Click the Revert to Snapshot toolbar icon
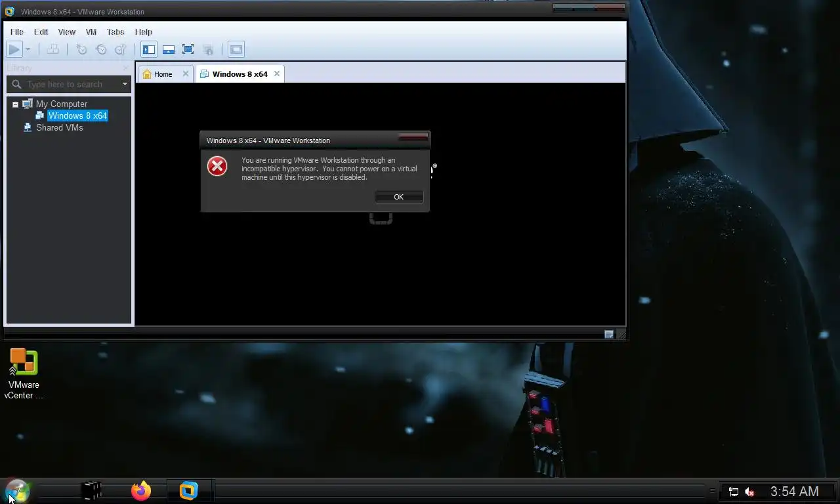840x504 pixels. pos(101,49)
